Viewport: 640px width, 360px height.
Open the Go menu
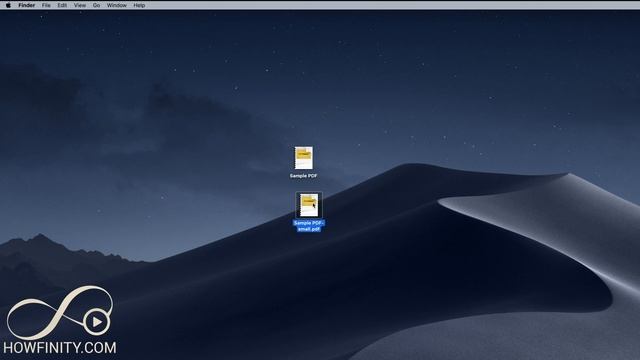[96, 5]
